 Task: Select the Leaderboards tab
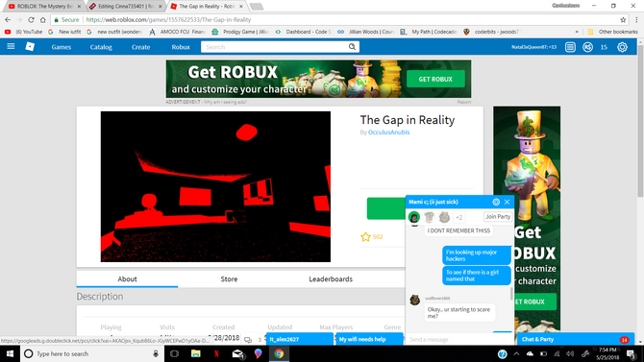(331, 279)
